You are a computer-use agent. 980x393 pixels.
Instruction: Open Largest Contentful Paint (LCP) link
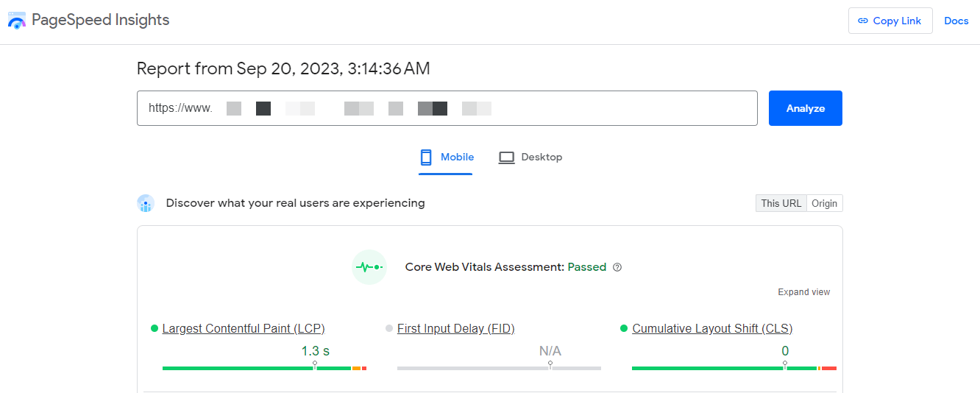click(244, 328)
